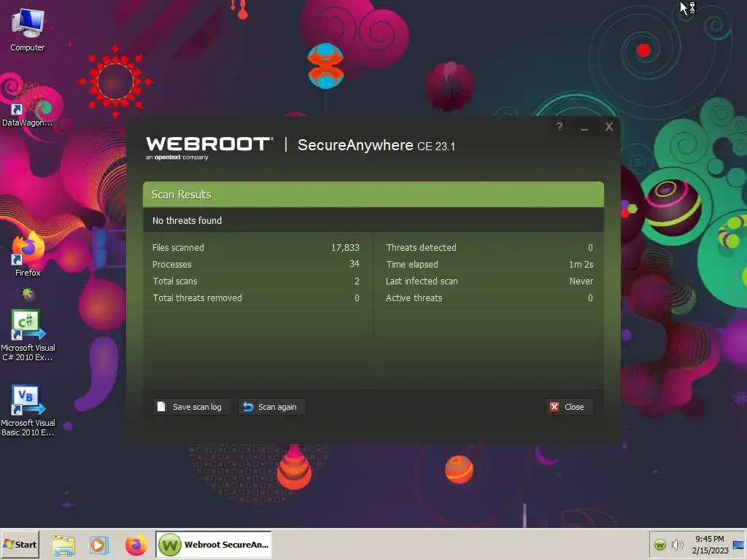Click the processes value 34
The image size is (747, 560).
[355, 264]
